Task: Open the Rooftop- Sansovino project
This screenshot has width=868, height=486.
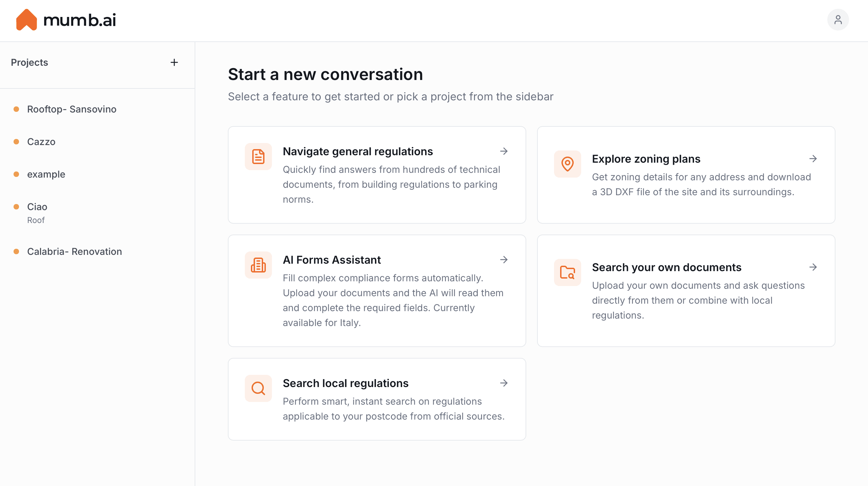Action: pyautogui.click(x=72, y=109)
